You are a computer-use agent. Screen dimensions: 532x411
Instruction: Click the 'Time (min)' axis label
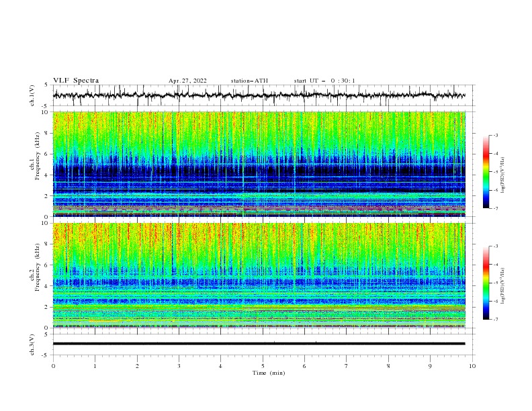[269, 373]
